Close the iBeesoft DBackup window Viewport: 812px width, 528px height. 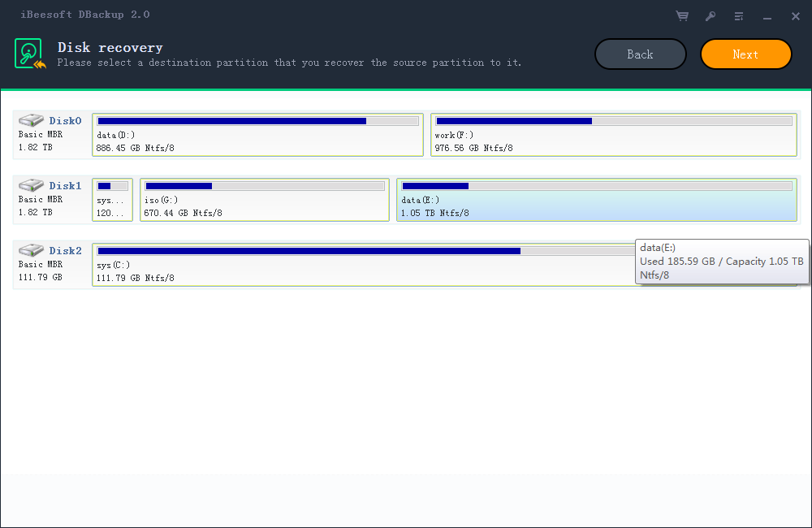796,16
